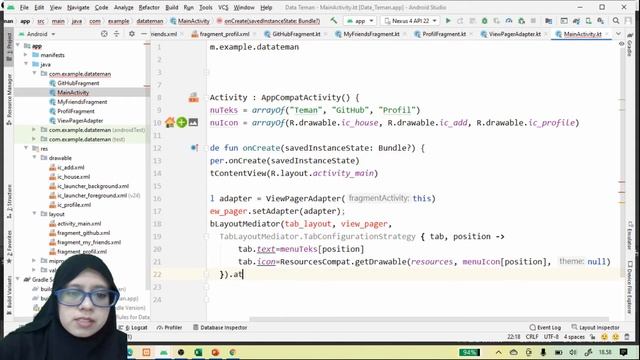Click the 4 spaces indent setting
This screenshot has height=360, width=640.
point(574,337)
